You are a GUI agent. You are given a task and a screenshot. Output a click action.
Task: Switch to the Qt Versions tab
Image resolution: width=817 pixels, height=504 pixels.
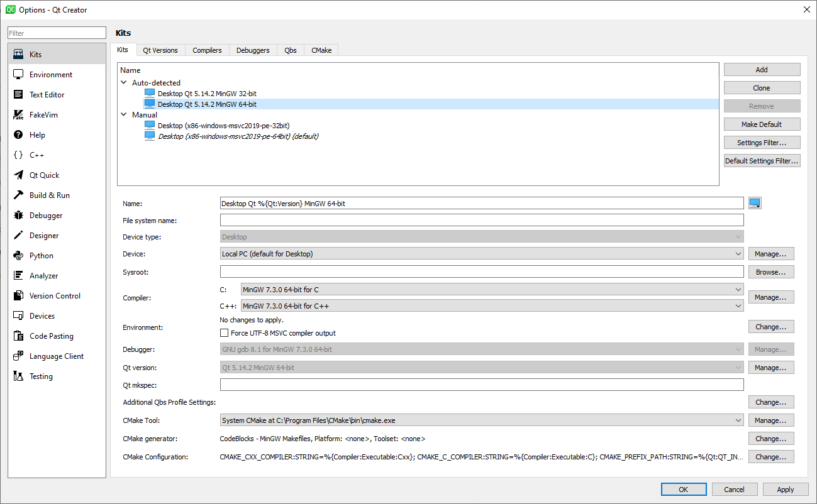pyautogui.click(x=160, y=50)
